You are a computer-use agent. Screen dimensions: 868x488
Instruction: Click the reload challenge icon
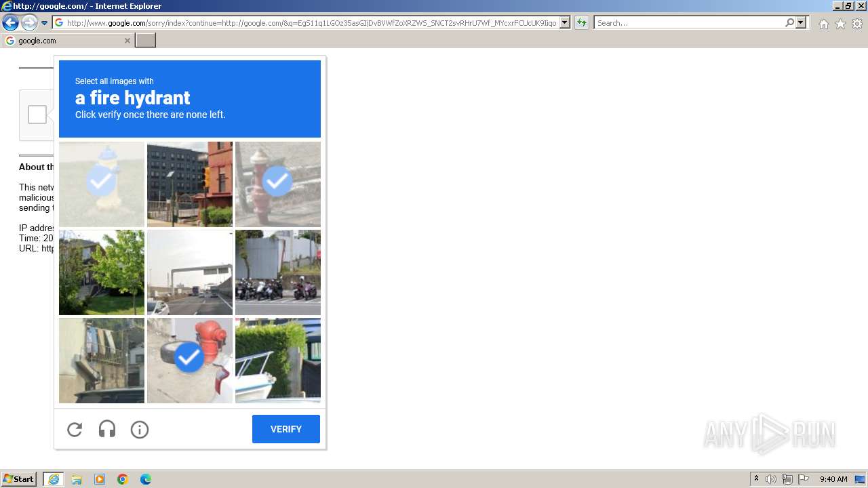click(x=75, y=429)
